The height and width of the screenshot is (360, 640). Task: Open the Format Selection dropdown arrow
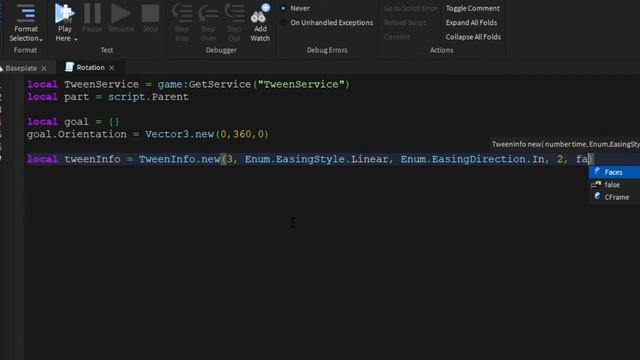41,39
